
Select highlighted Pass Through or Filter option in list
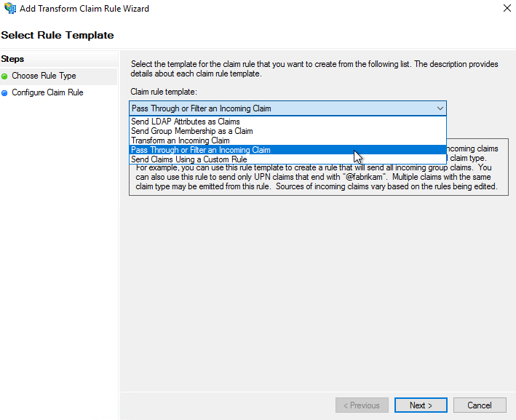click(x=201, y=150)
